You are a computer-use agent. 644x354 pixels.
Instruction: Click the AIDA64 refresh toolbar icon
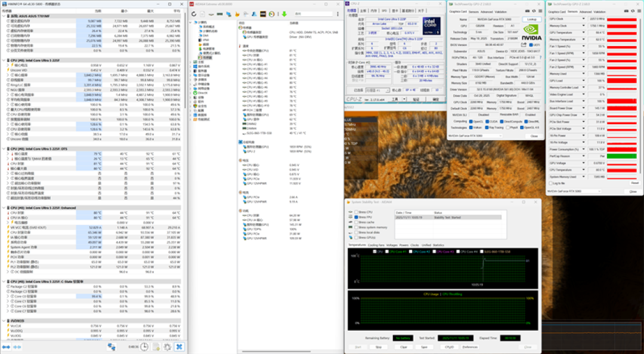pos(194,14)
